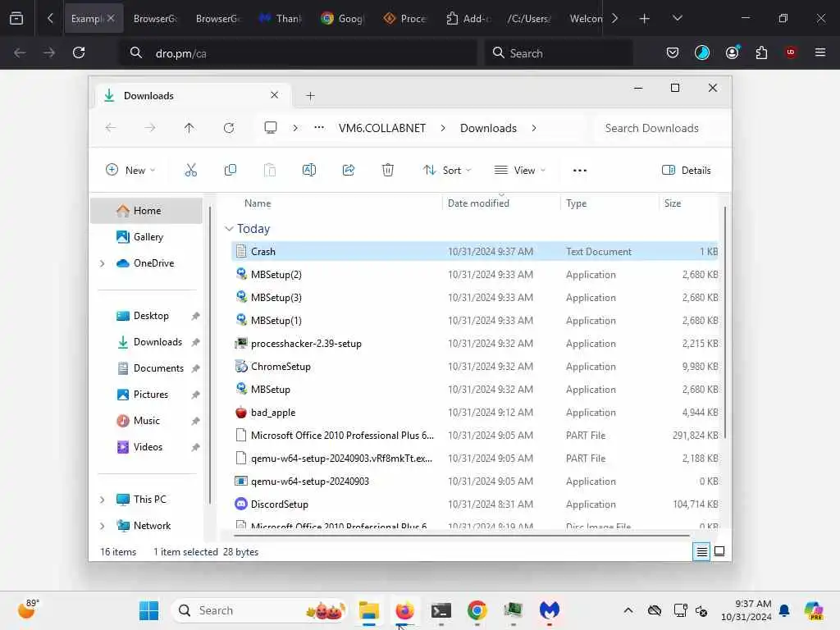
Task: Click Firefox address bar dro.pm/ca
Action: click(298, 53)
